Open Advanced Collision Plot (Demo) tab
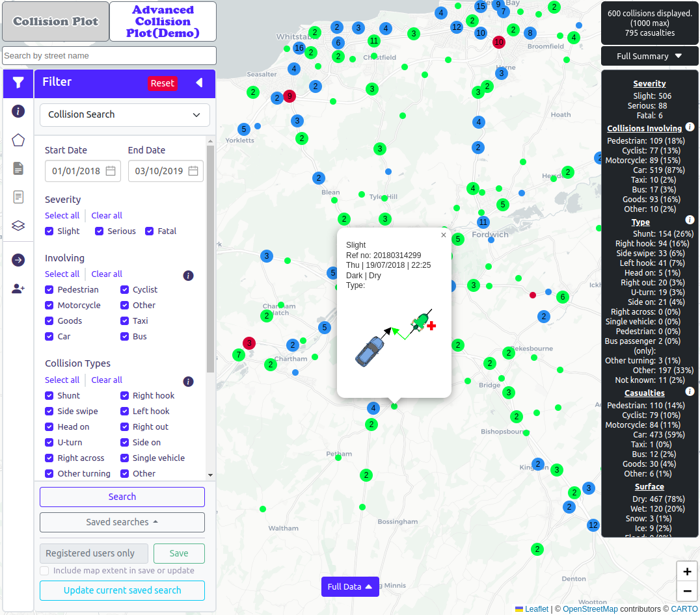700x615 pixels. (x=163, y=21)
